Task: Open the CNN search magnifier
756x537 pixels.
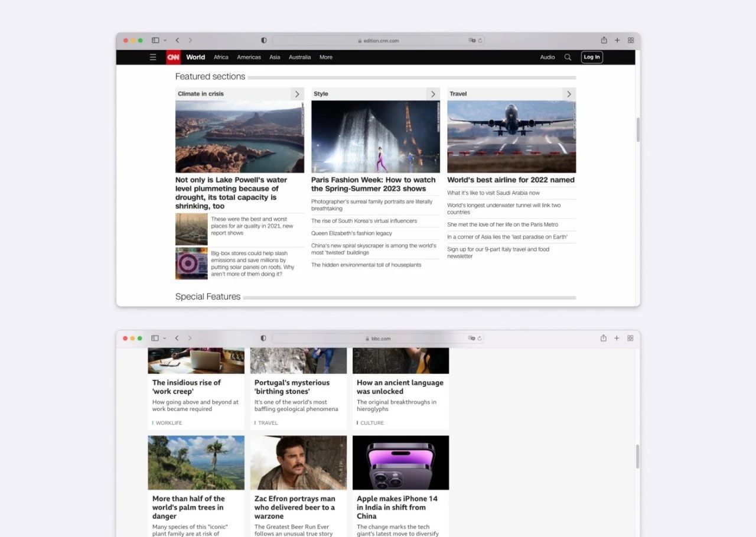Action: coord(568,57)
